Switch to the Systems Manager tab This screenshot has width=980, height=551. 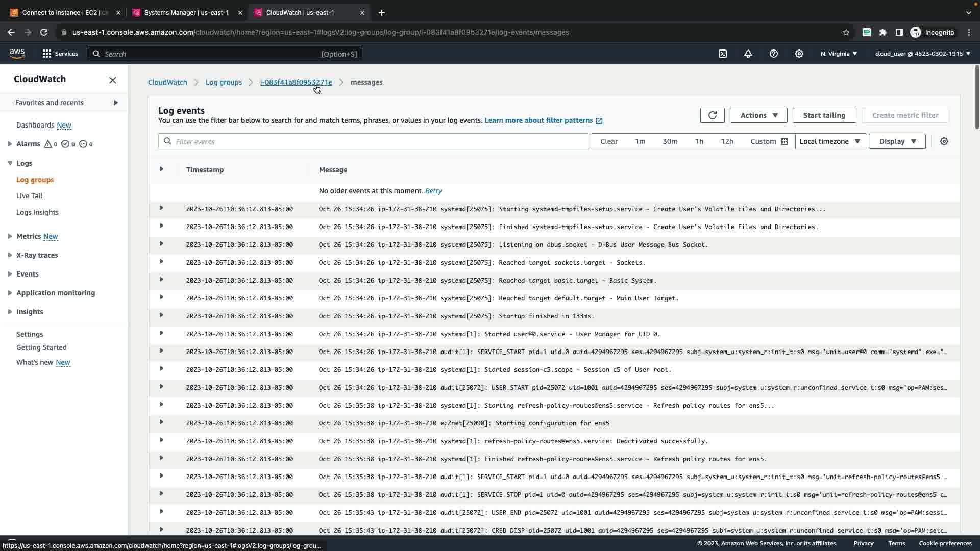click(x=186, y=13)
